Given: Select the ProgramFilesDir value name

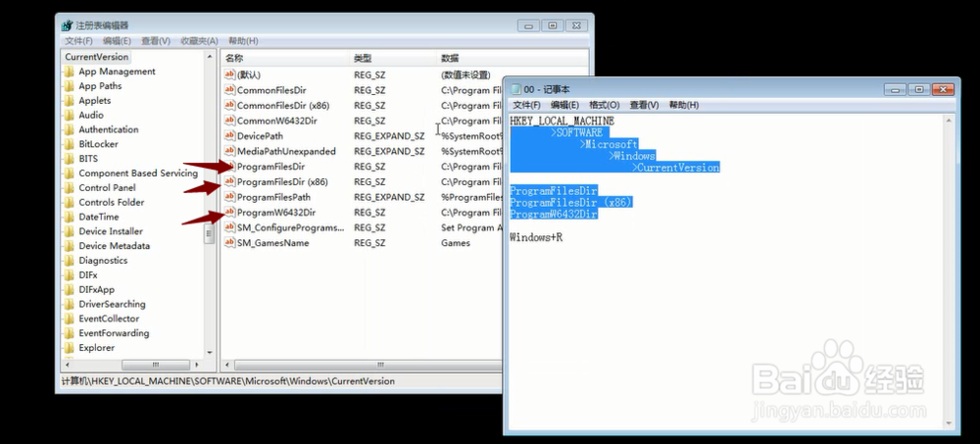Looking at the screenshot, I should click(x=270, y=167).
